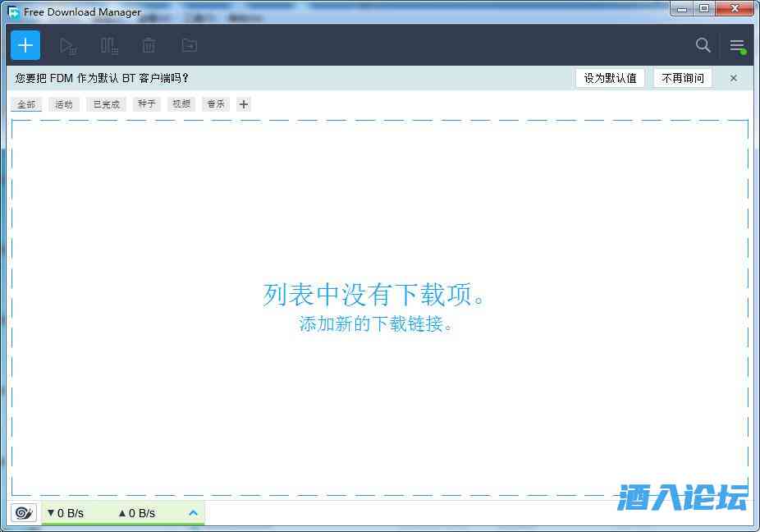Viewport: 760px width, 532px height.
Task: Open search with the magnifier icon
Action: tap(703, 45)
